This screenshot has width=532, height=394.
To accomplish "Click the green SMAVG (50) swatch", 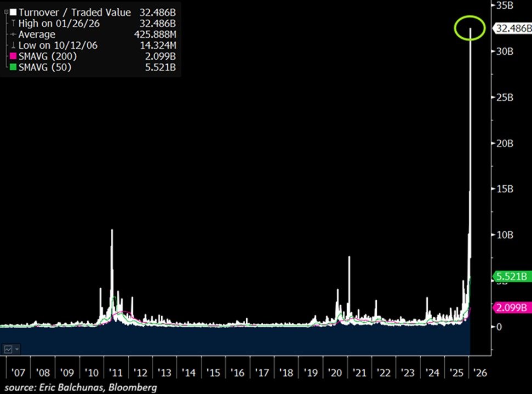I will pos(13,67).
